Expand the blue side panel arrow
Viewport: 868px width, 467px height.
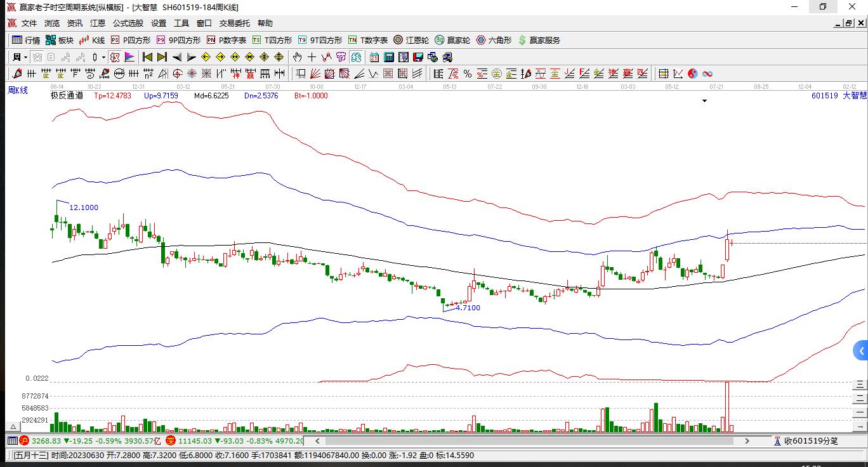(x=861, y=351)
